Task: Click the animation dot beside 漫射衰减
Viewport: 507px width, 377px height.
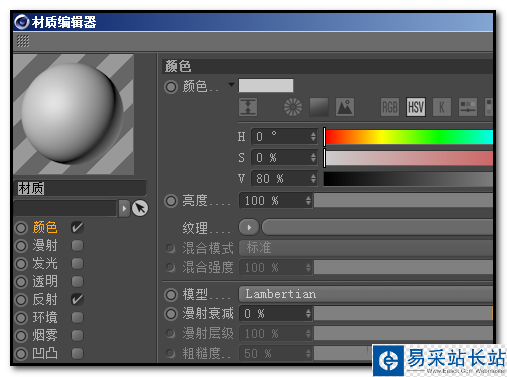Action: [171, 314]
